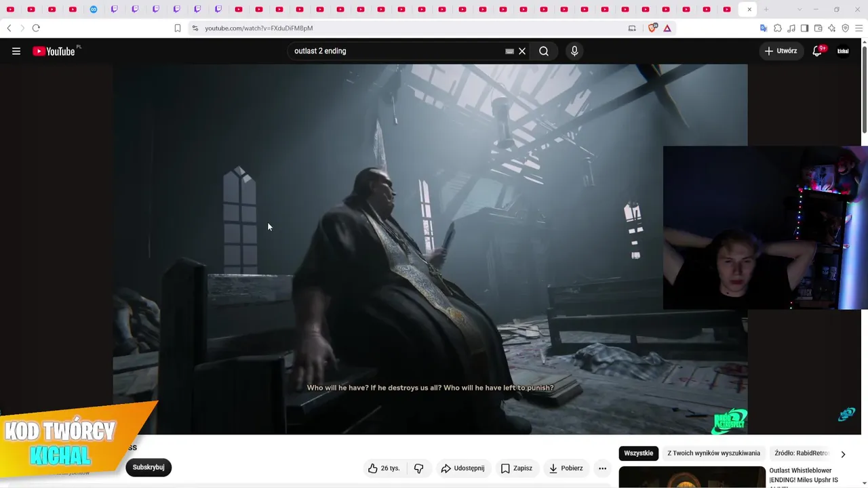
Task: Go back to the previous page
Action: point(9,28)
